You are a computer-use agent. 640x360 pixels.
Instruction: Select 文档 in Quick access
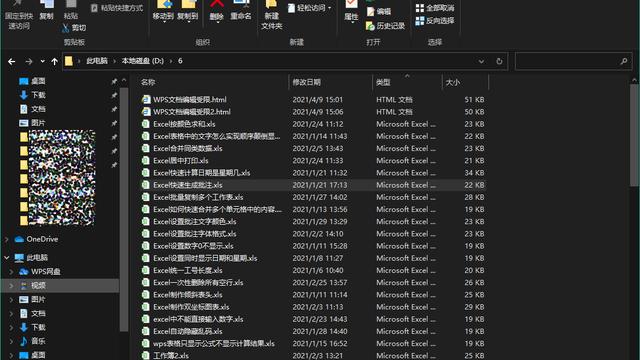tap(33, 109)
